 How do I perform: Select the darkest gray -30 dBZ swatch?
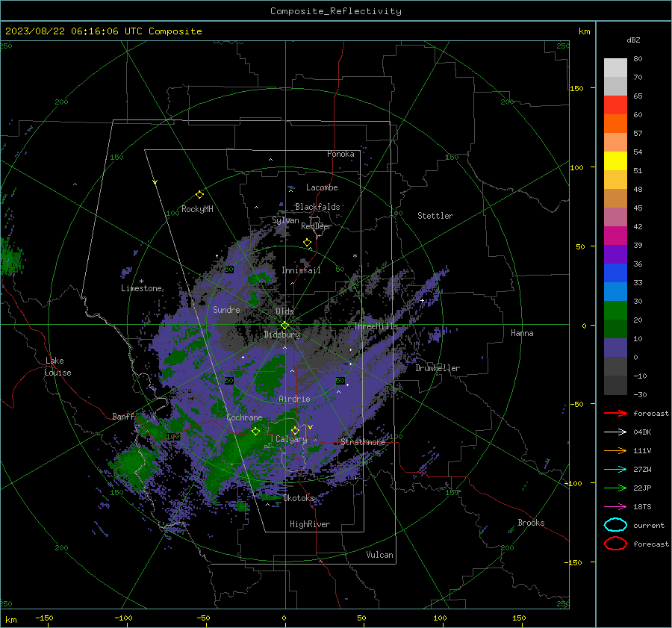tap(615, 385)
